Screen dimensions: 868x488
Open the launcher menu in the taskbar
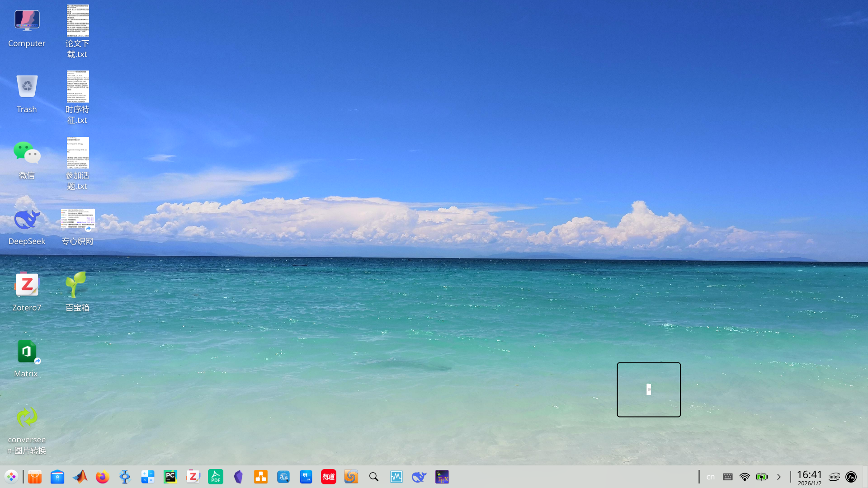click(11, 477)
